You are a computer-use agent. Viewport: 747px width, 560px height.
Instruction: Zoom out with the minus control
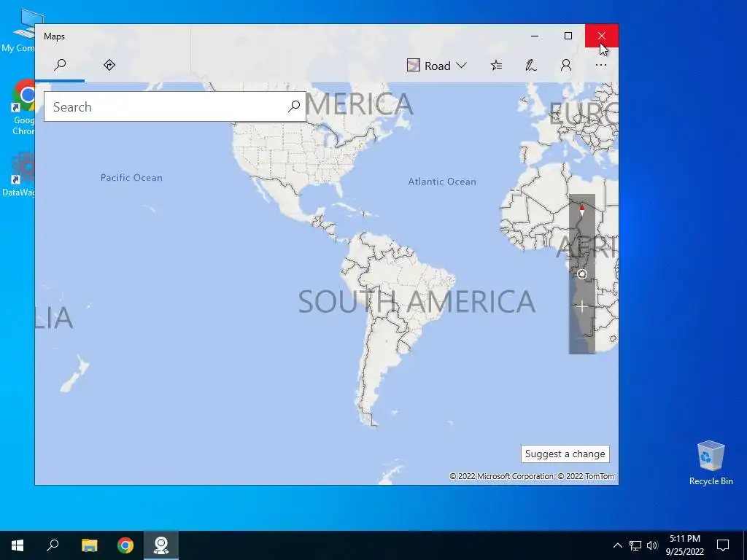[x=581, y=338]
